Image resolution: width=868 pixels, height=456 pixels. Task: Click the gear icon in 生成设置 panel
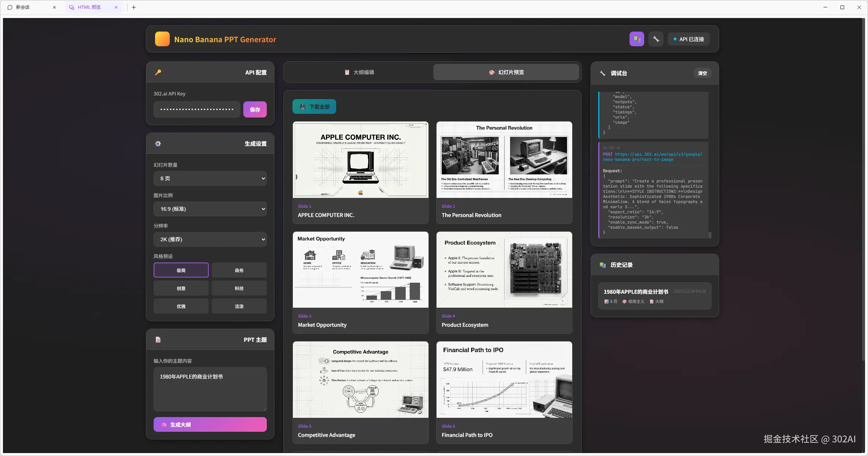coord(158,144)
